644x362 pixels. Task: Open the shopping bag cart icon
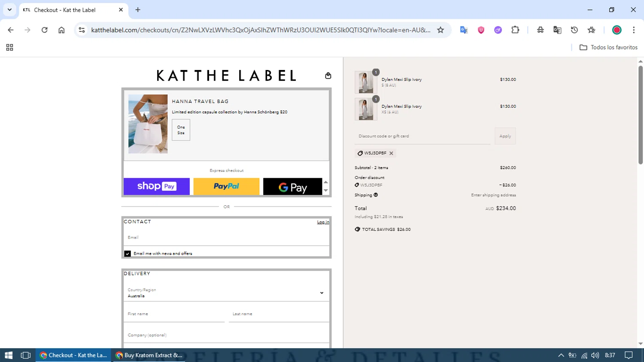(x=328, y=76)
